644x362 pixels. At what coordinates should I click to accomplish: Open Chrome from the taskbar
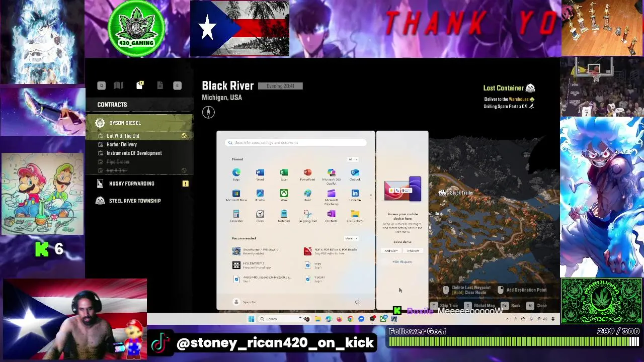click(351, 319)
